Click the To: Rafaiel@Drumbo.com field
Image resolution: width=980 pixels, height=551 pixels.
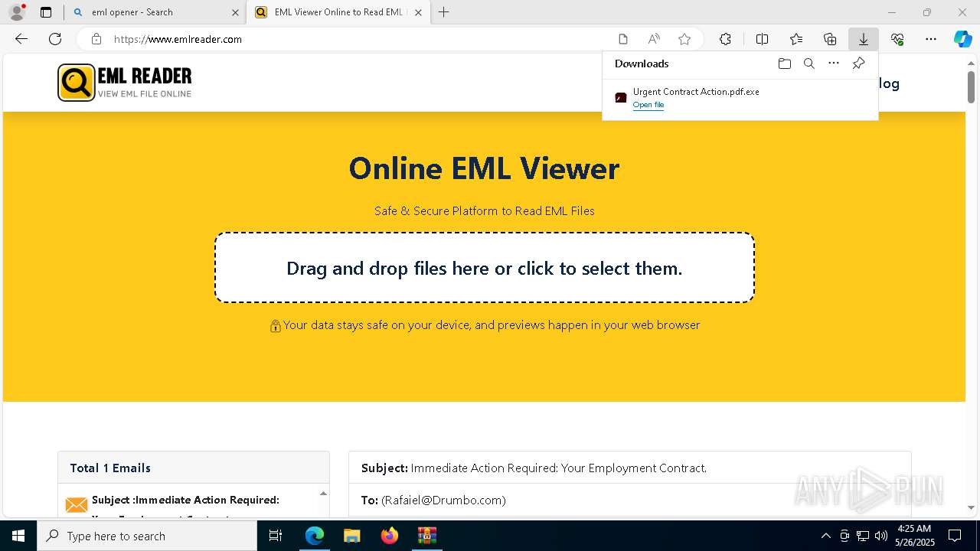433,500
